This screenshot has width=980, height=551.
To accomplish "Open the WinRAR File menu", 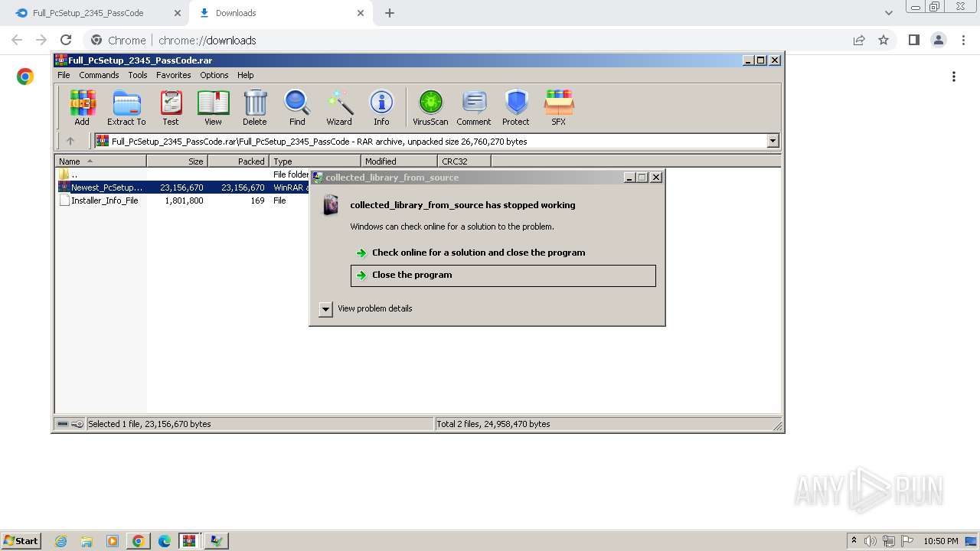I will point(64,75).
